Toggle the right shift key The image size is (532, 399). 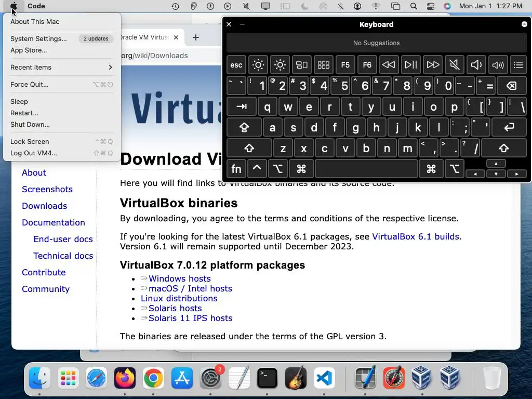tap(504, 148)
